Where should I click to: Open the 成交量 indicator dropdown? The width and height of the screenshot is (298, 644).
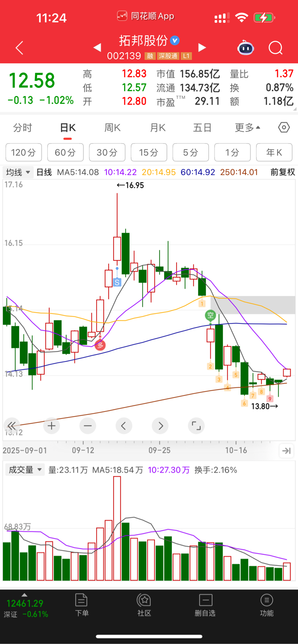pyautogui.click(x=25, y=470)
